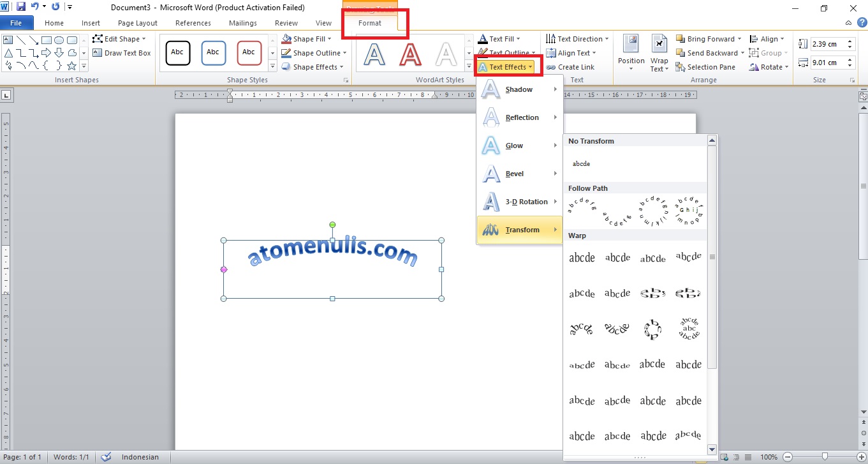Click the shape width field 9.01 cm

coord(827,63)
